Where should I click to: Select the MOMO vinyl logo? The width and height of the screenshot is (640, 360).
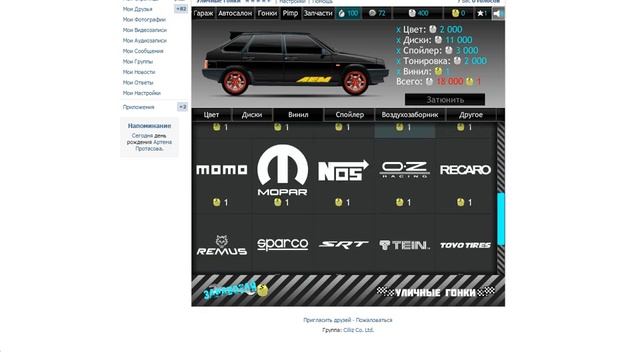(x=222, y=169)
